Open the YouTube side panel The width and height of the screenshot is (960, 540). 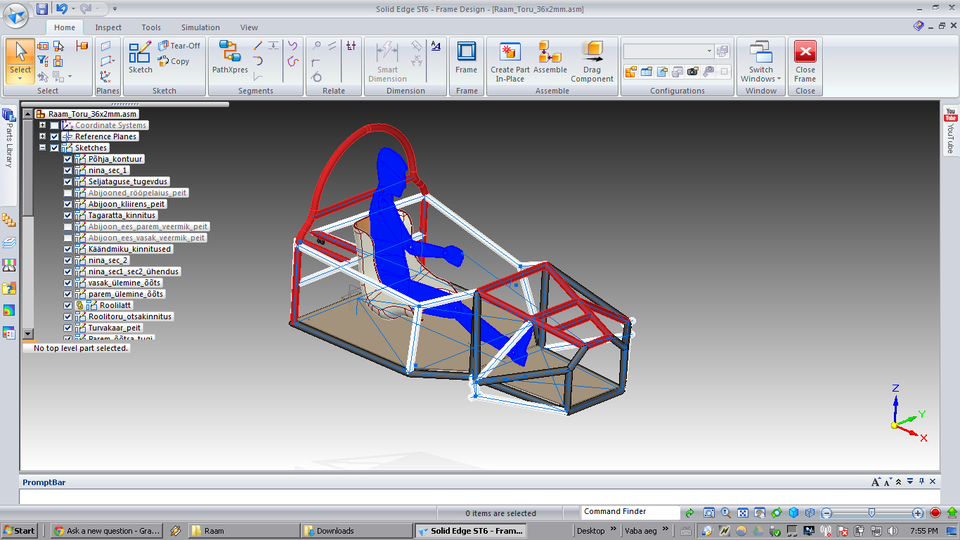(950, 131)
